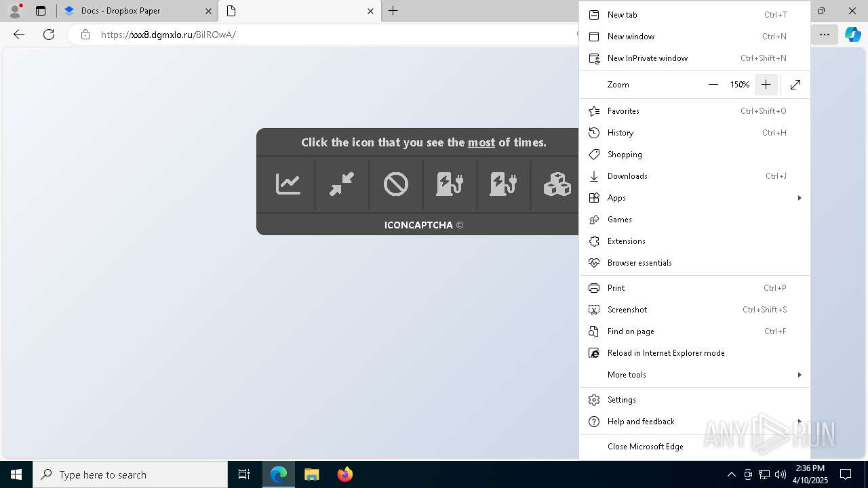View site information lock icon
This screenshot has width=868, height=488.
(x=85, y=35)
